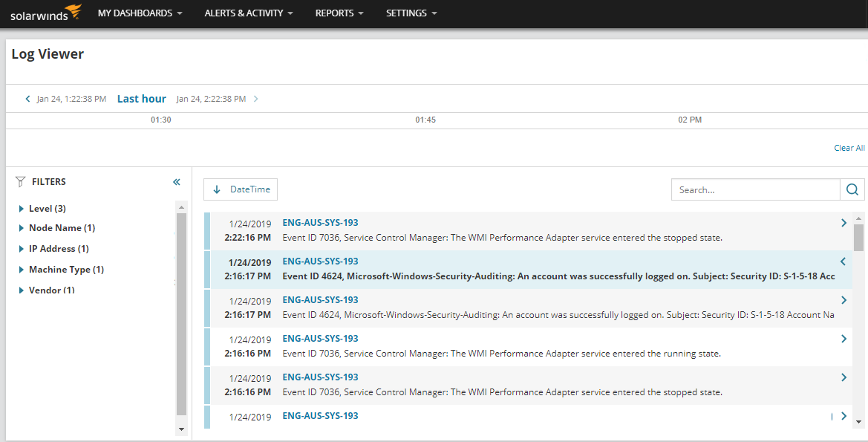Click the SolarWinds logo
This screenshot has height=442, width=868.
coord(45,13)
